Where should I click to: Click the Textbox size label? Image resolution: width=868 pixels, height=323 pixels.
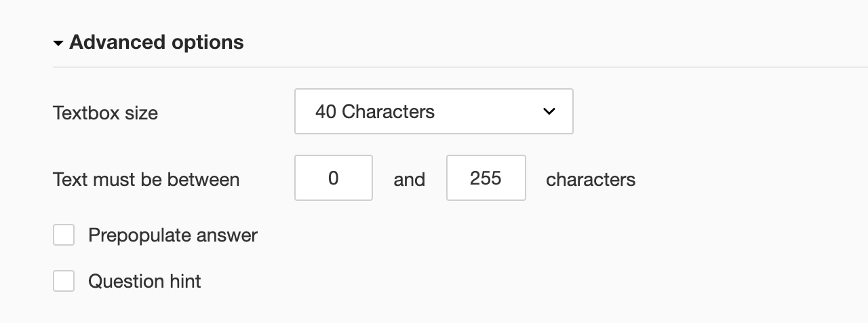(x=105, y=113)
